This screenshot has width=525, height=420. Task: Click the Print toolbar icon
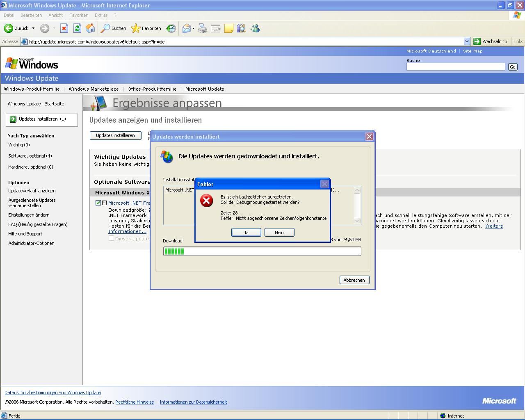pyautogui.click(x=203, y=28)
